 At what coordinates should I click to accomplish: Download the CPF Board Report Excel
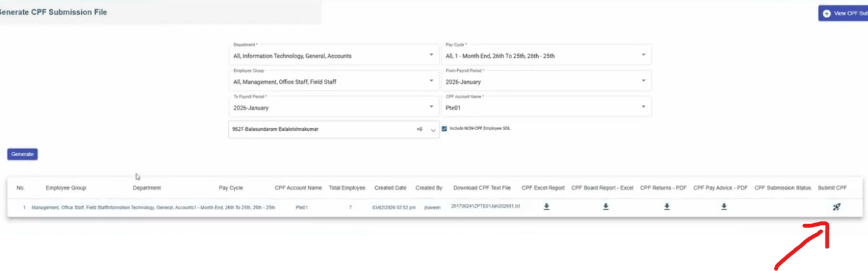coord(606,207)
